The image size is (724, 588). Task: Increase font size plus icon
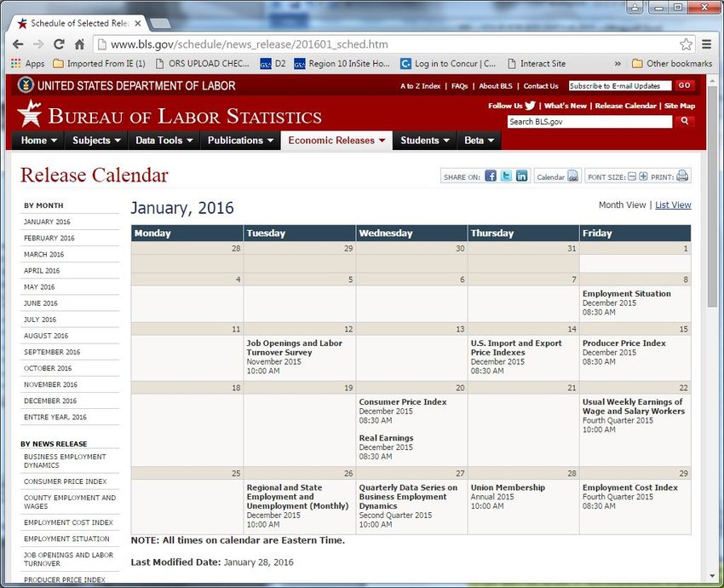click(643, 176)
